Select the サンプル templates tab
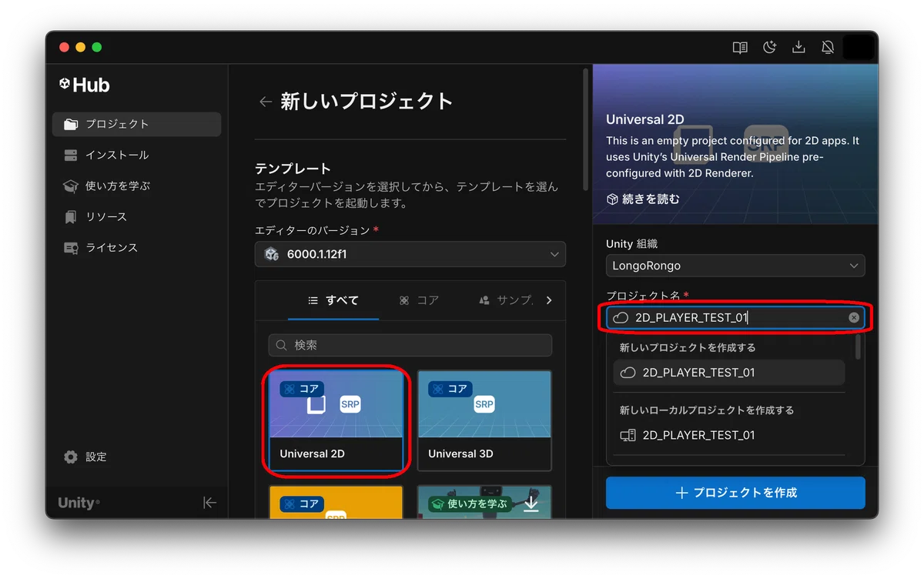This screenshot has width=924, height=579. [505, 300]
